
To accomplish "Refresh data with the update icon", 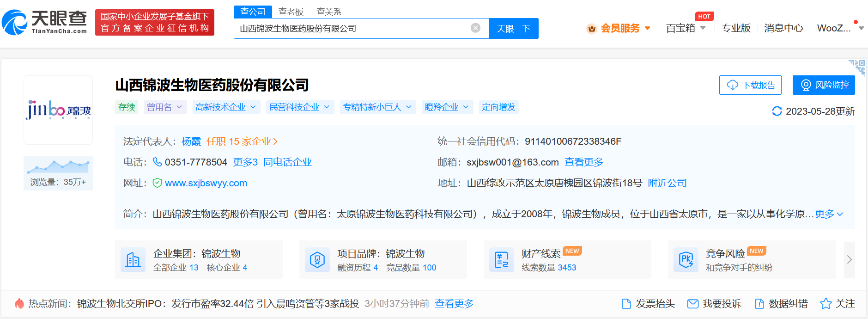I will point(777,111).
